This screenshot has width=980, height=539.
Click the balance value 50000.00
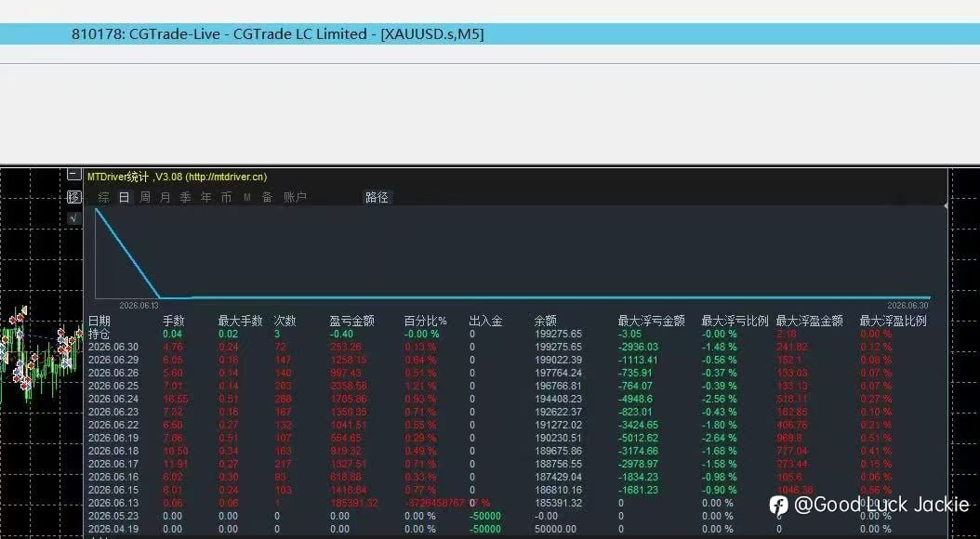556,529
